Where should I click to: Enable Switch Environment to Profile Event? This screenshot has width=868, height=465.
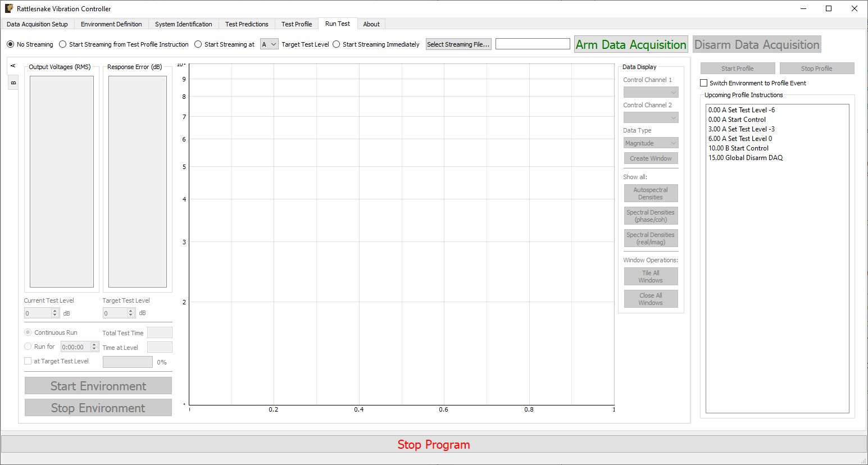[x=703, y=83]
